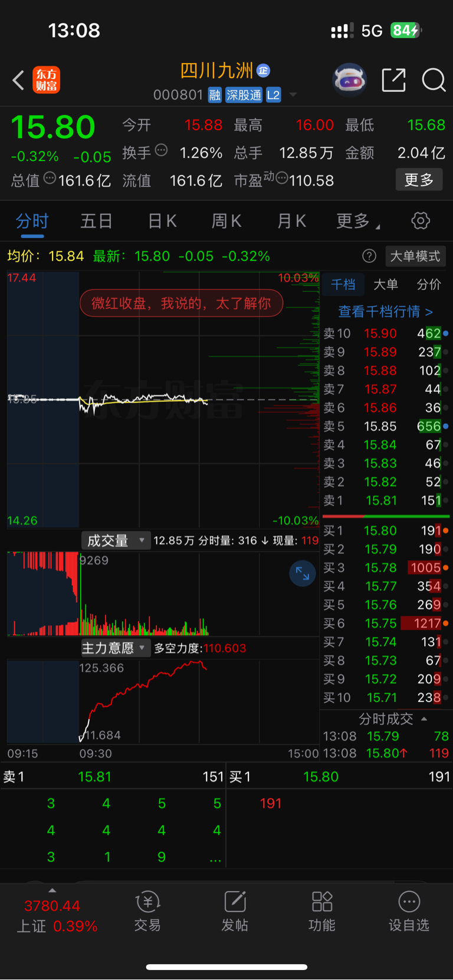
Task: Tap the 成交量 volume bar chart
Action: [x=163, y=593]
